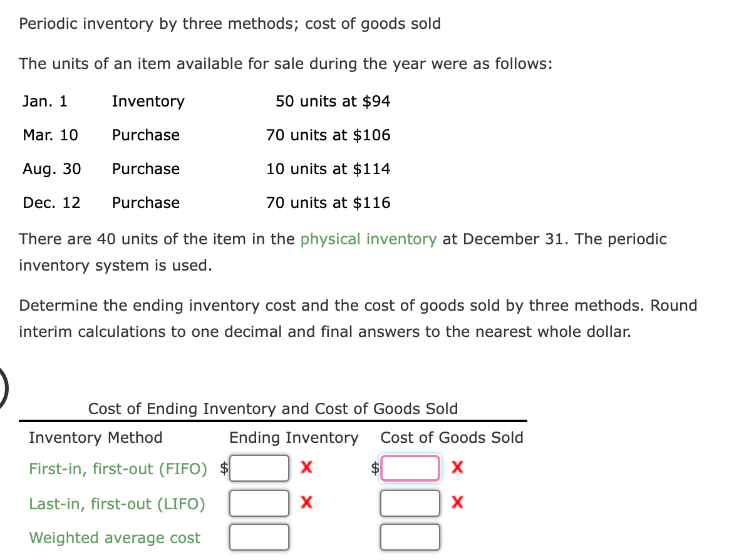Click the weighted average ending inventory field

click(x=259, y=537)
